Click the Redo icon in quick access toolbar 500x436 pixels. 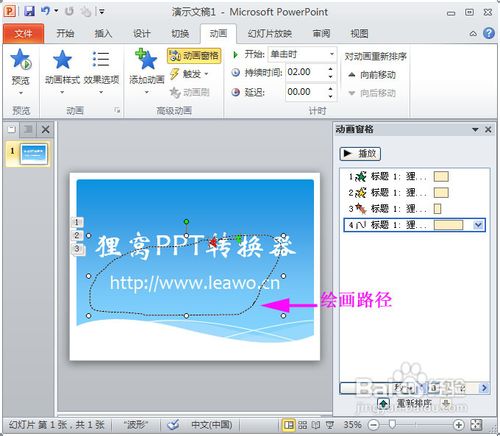[x=69, y=12]
